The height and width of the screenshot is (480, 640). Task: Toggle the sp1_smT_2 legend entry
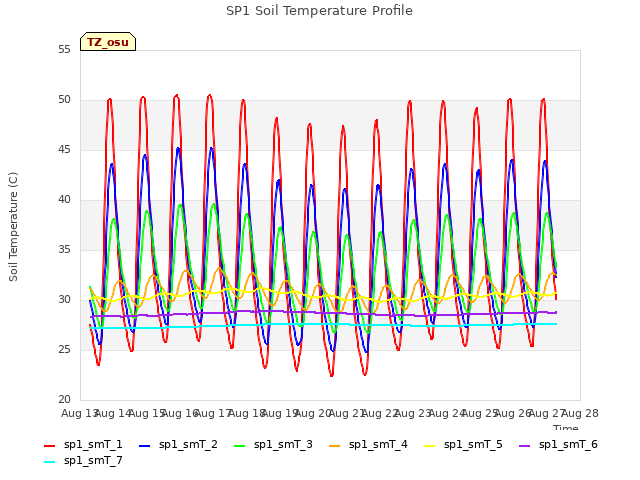click(178, 444)
